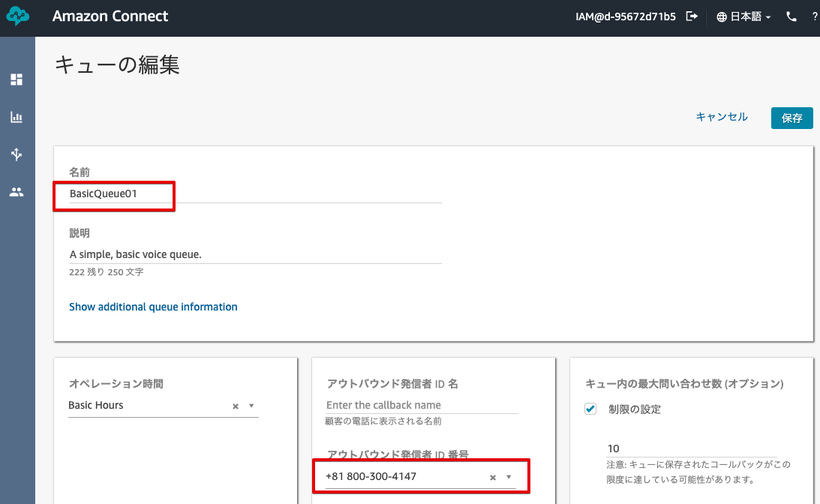820x504 pixels.
Task: Click Show additional queue information link
Action: tap(153, 306)
